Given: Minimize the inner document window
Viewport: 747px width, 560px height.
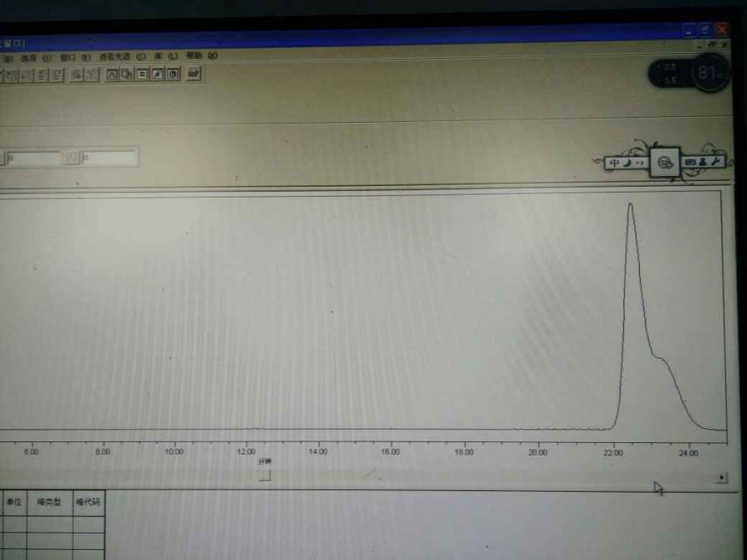Looking at the screenshot, I should (x=700, y=45).
